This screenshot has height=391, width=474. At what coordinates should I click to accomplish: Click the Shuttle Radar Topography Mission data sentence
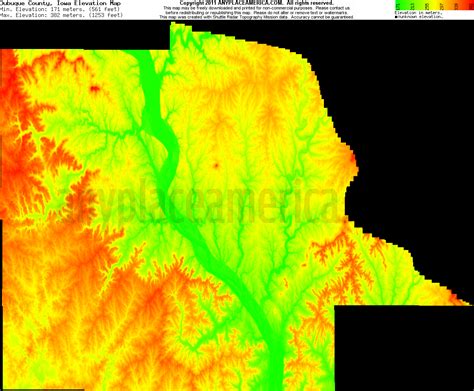pyautogui.click(x=256, y=17)
